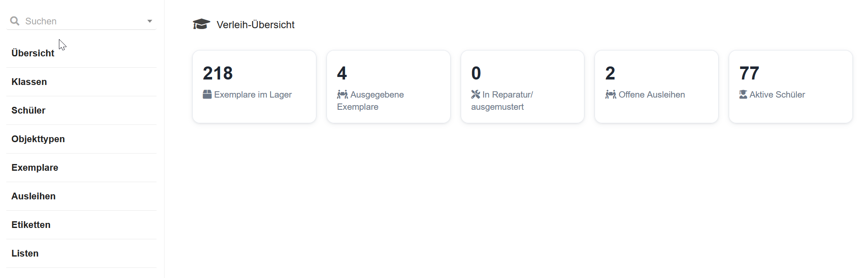Screen dimensions: 868x278
Task: Navigate to the Schüler section
Action: 28,110
